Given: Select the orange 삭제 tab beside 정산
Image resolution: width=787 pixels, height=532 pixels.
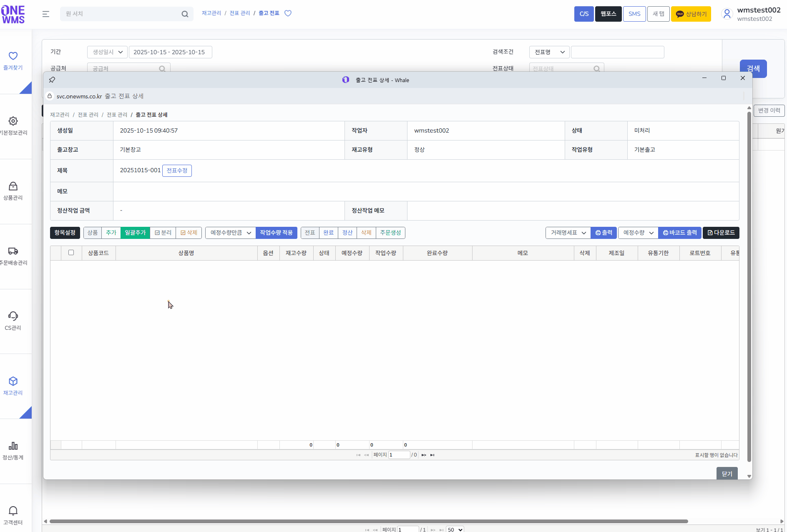Looking at the screenshot, I should [366, 233].
